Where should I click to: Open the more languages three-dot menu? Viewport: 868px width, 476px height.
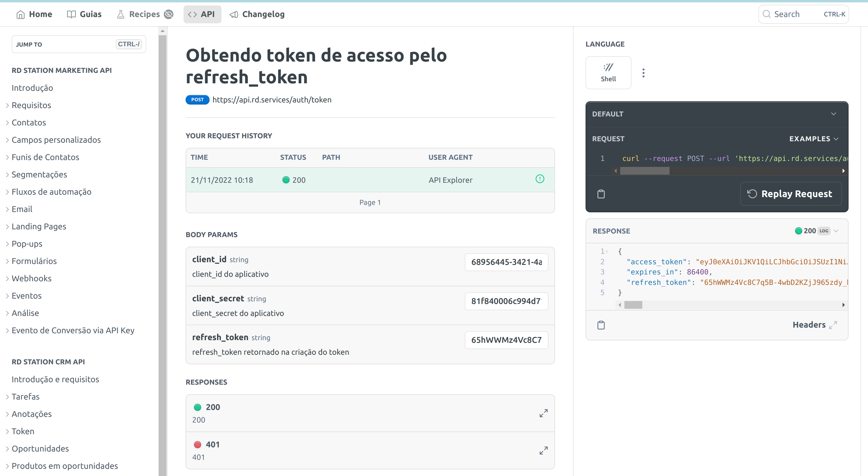point(643,73)
